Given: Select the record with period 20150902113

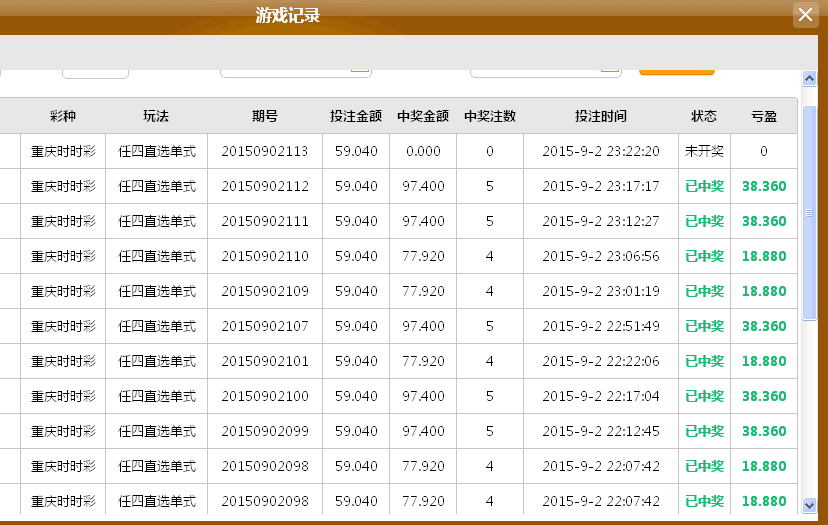Looking at the screenshot, I should coord(265,151).
